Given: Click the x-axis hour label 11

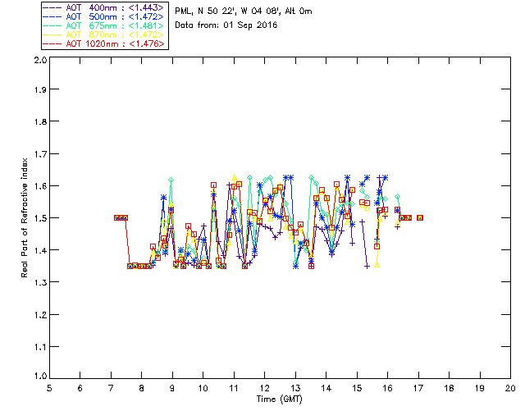Looking at the screenshot, I should pos(234,388).
